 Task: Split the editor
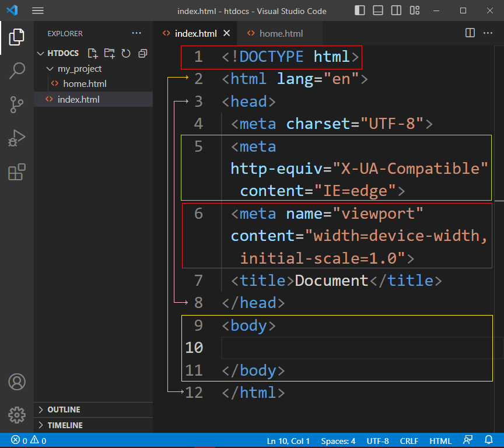tap(470, 33)
